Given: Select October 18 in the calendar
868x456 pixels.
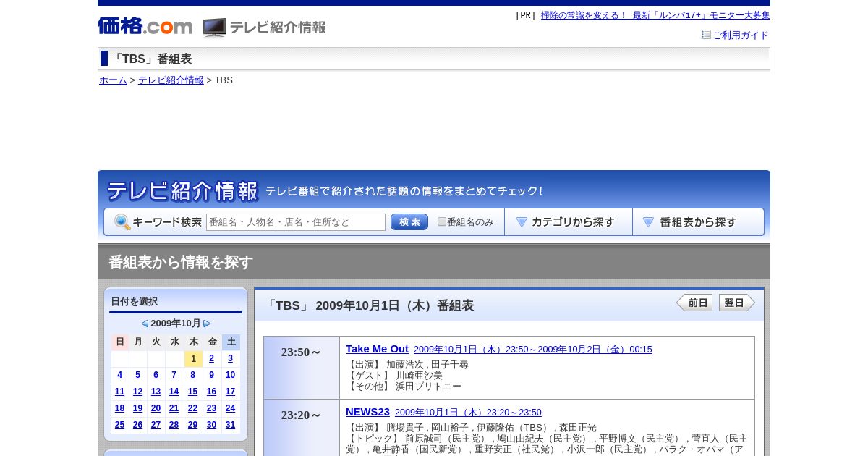Looking at the screenshot, I should click(x=120, y=408).
